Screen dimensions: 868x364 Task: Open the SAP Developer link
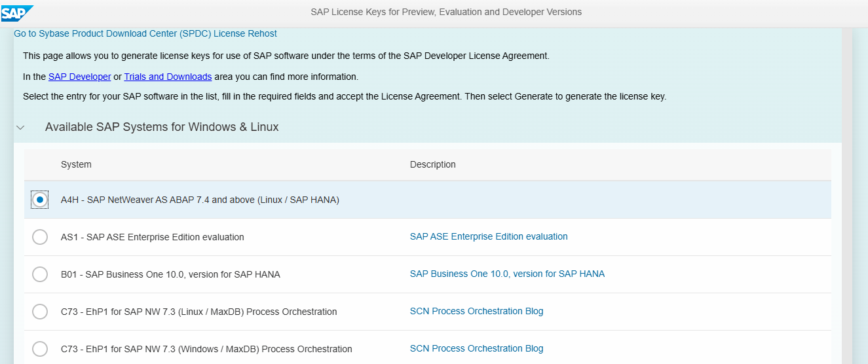coord(79,77)
